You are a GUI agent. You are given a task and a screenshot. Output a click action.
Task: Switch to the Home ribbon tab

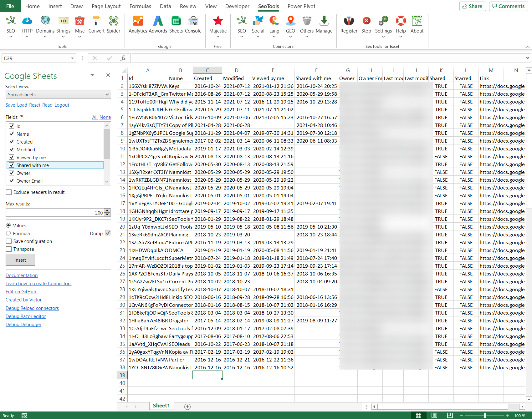[x=33, y=6]
